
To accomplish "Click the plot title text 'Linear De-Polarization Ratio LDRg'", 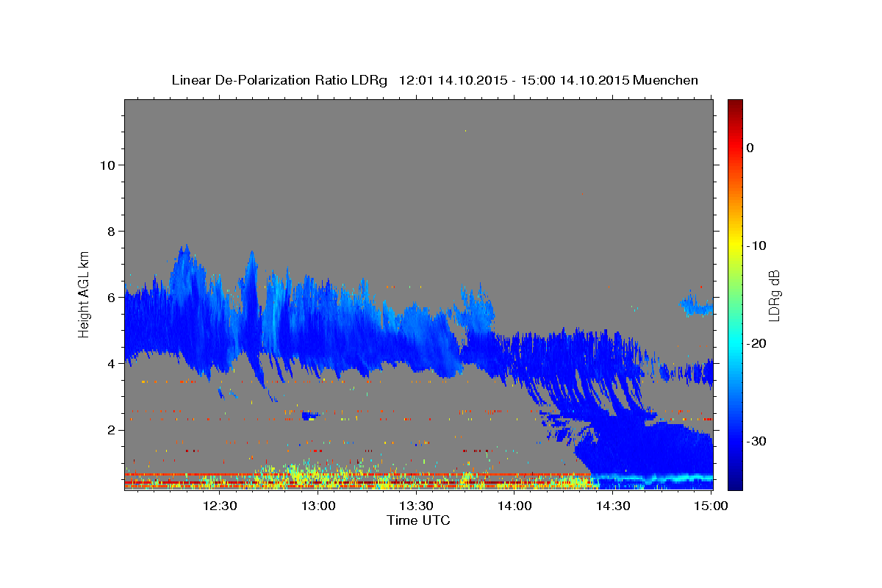I will [279, 80].
